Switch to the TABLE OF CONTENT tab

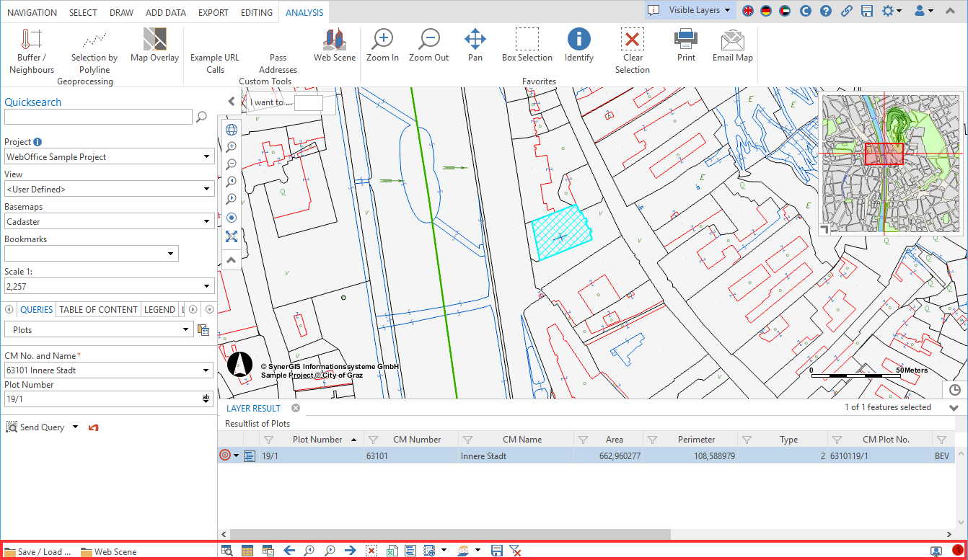[98, 309]
